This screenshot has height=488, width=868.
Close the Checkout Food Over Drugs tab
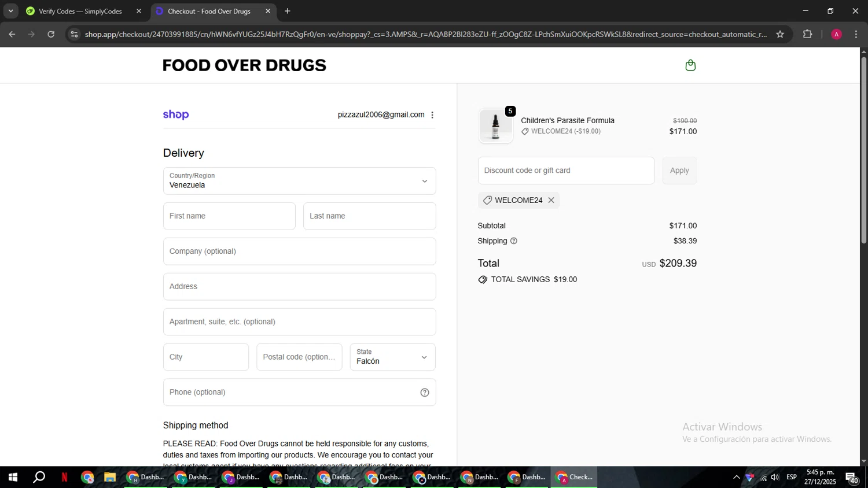pyautogui.click(x=268, y=11)
